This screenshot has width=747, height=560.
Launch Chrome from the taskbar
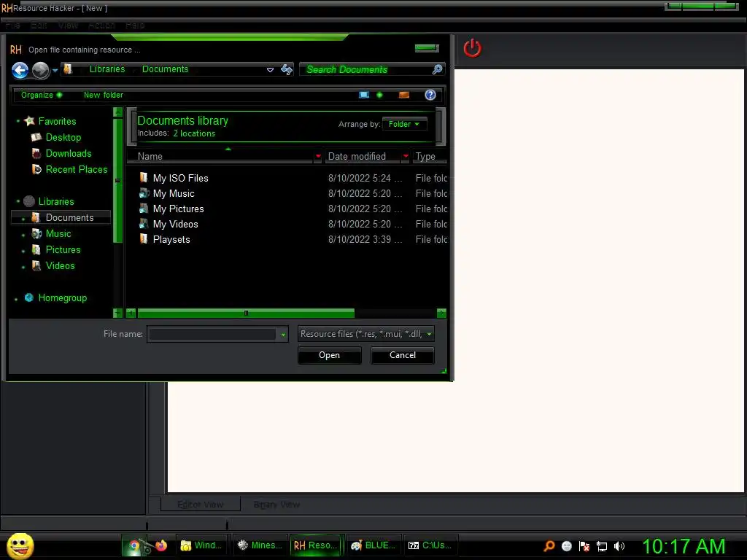click(x=134, y=545)
